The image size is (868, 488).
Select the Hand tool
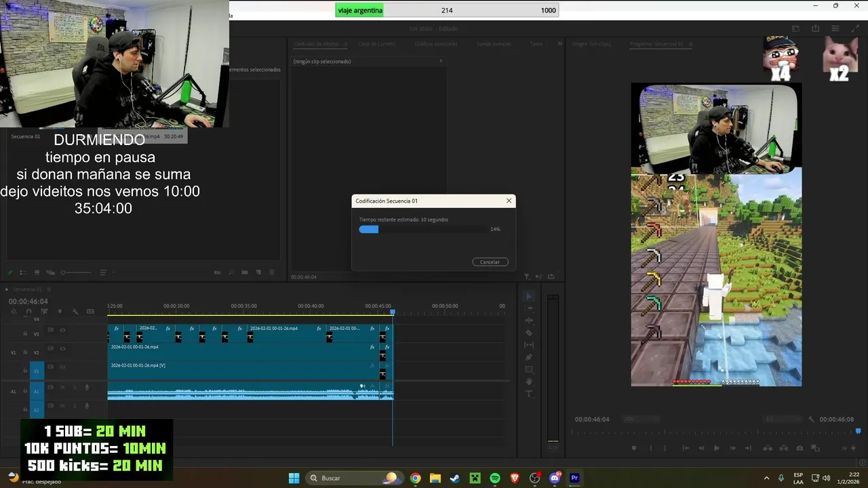pos(529,382)
